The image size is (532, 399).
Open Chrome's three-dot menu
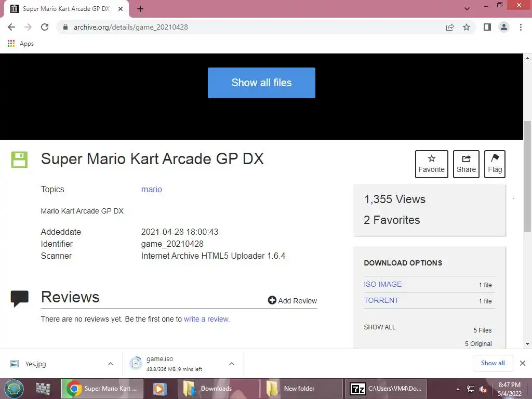pos(521,27)
